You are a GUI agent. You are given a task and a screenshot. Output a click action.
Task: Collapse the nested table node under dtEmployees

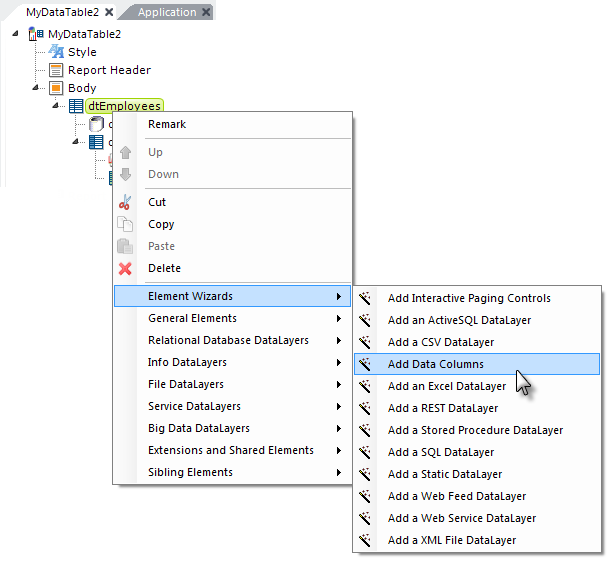(76, 141)
